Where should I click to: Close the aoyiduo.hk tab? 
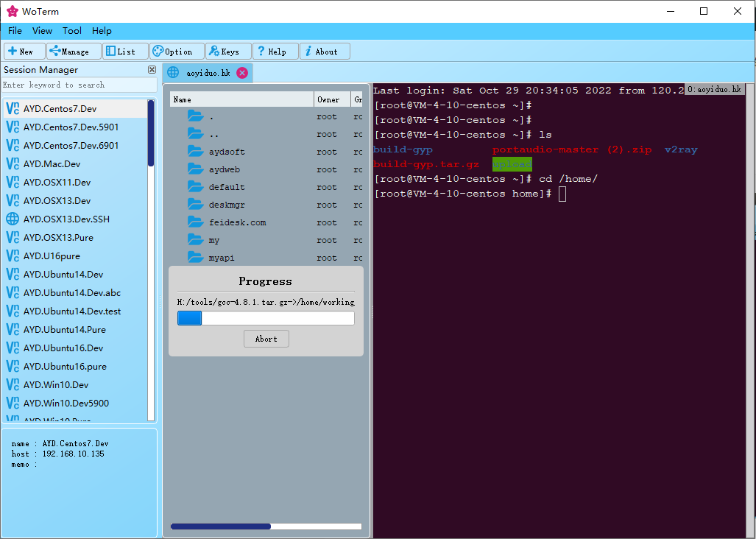[x=242, y=73]
